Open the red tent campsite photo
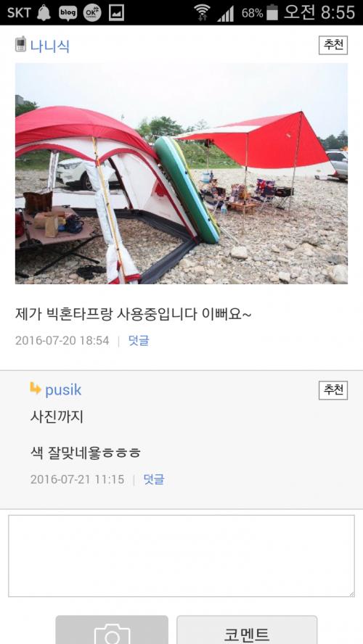This screenshot has width=363, height=644. coord(181,173)
